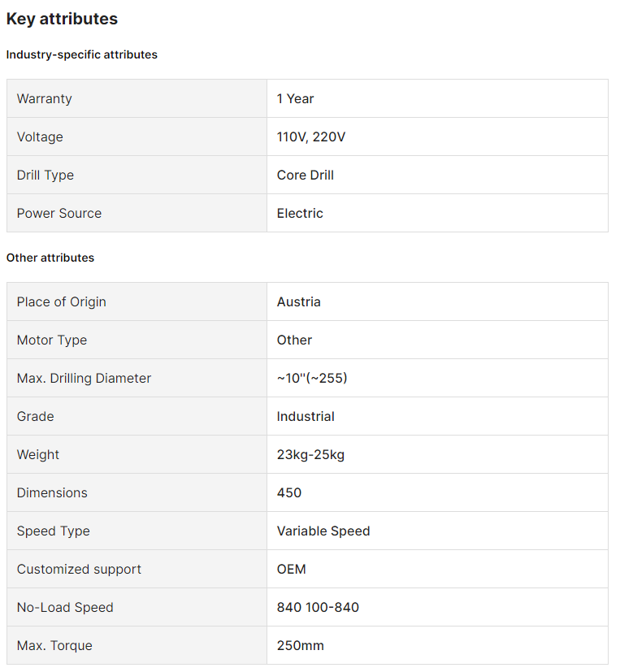Image resolution: width=620 pixels, height=672 pixels.
Task: Click the 250mm Max. Torque value
Action: (301, 646)
